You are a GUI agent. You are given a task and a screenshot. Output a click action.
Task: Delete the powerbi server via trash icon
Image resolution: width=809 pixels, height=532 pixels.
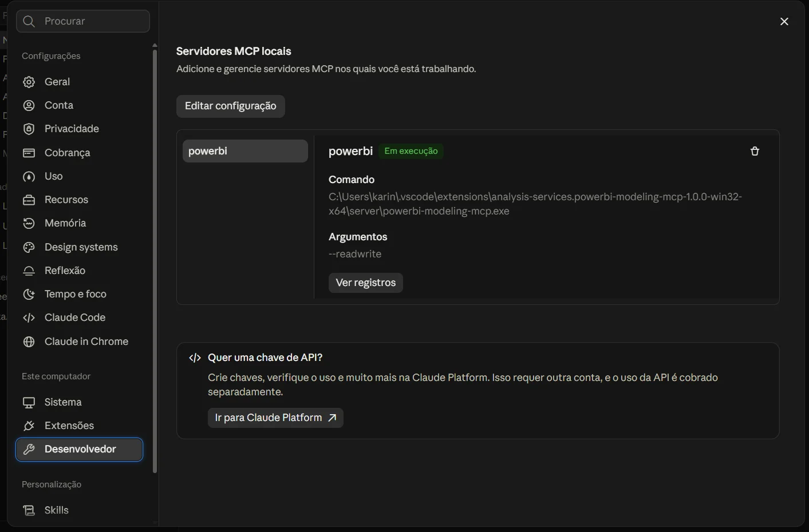(x=755, y=151)
